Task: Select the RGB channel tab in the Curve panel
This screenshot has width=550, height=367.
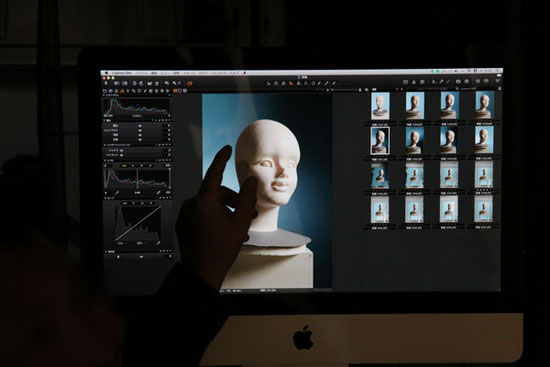Action: [125, 203]
